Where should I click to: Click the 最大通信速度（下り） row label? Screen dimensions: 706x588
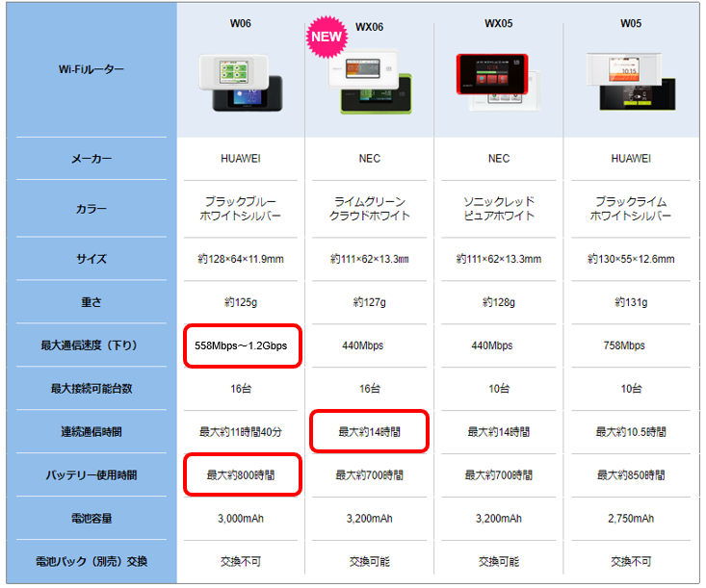pos(90,345)
